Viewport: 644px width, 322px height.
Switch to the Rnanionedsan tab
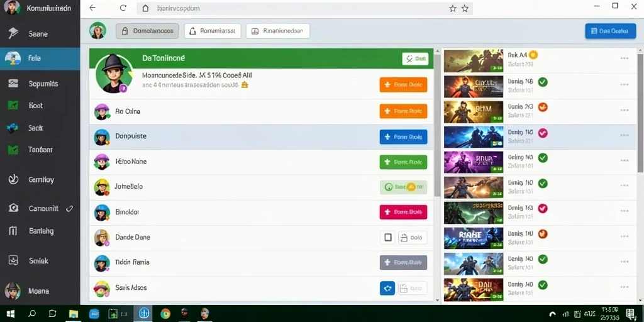click(x=277, y=31)
